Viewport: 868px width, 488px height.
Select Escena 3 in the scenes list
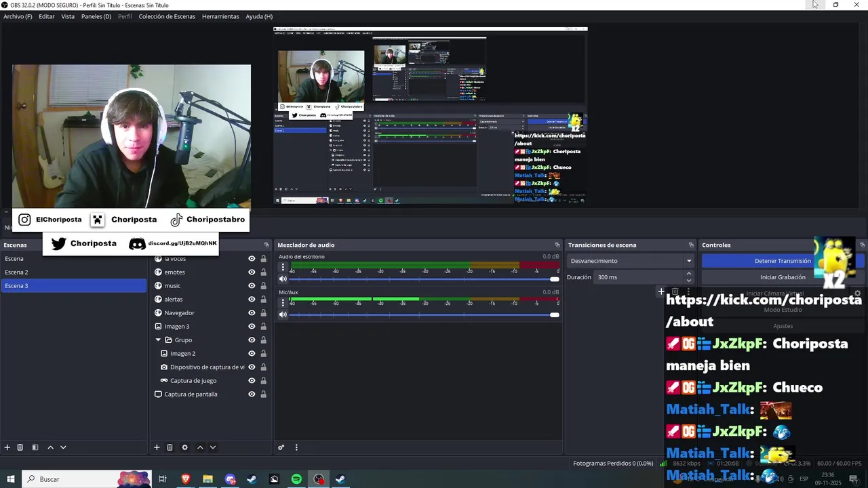click(73, 285)
